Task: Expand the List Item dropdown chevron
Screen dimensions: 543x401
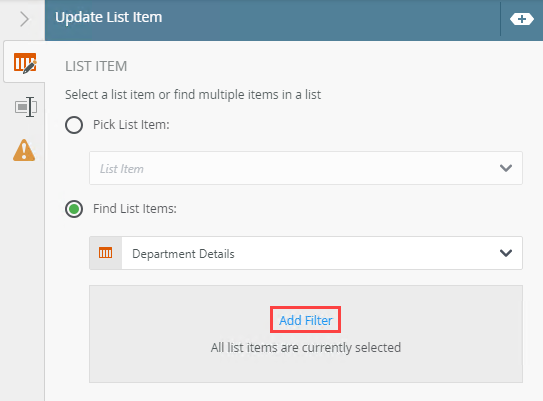Action: 506,168
